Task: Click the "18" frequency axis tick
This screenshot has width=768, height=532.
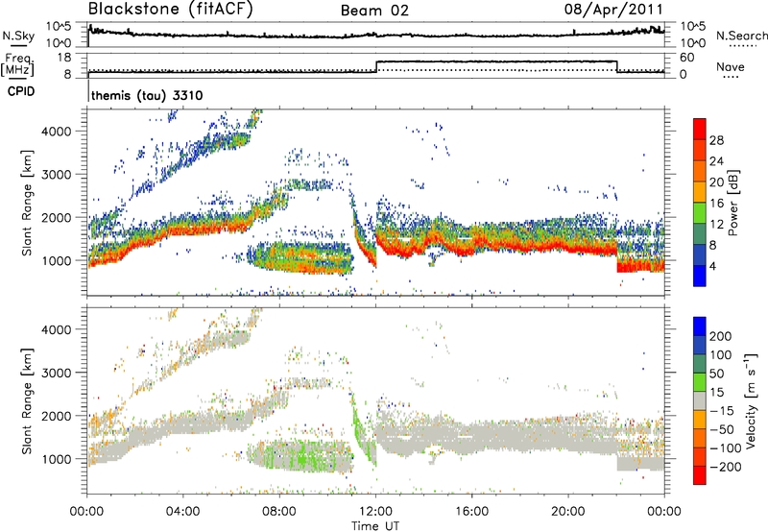Action: 64,58
